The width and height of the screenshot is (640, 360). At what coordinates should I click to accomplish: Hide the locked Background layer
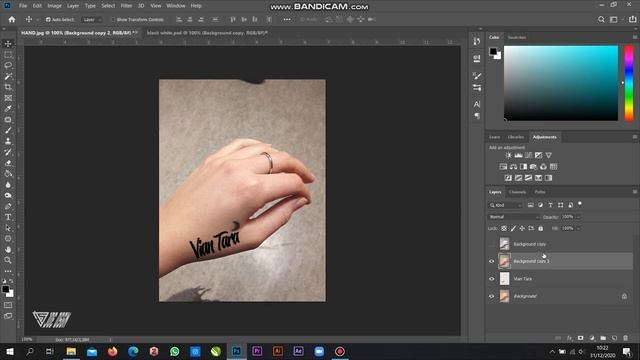[492, 296]
